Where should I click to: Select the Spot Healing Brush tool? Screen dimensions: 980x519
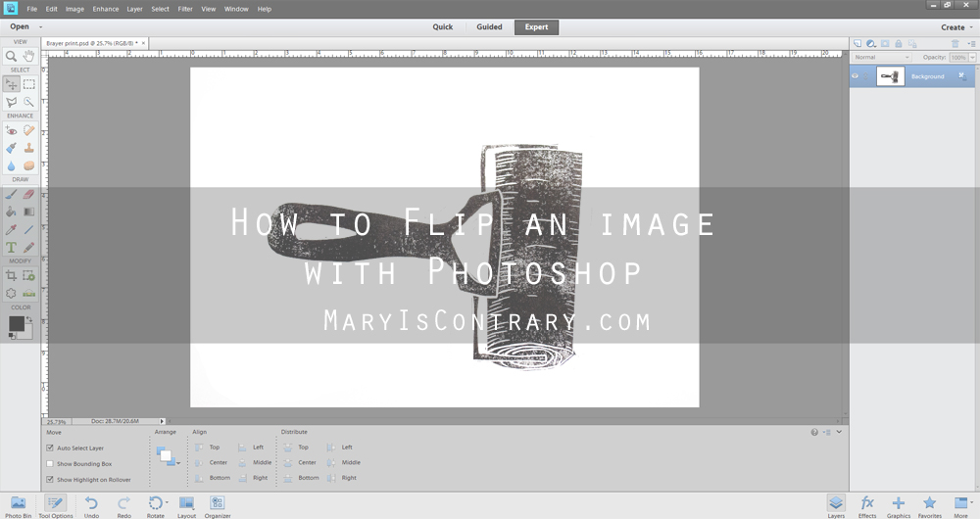pyautogui.click(x=28, y=130)
